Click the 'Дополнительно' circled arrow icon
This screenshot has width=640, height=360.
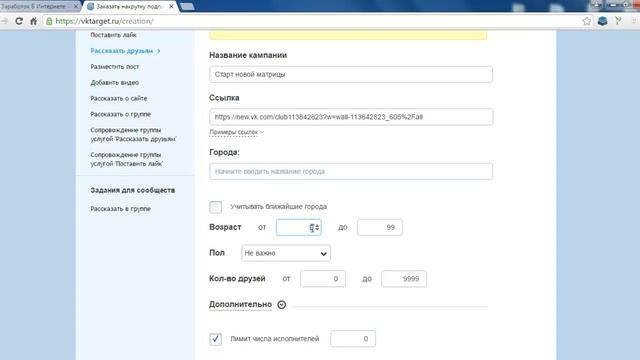tap(282, 304)
